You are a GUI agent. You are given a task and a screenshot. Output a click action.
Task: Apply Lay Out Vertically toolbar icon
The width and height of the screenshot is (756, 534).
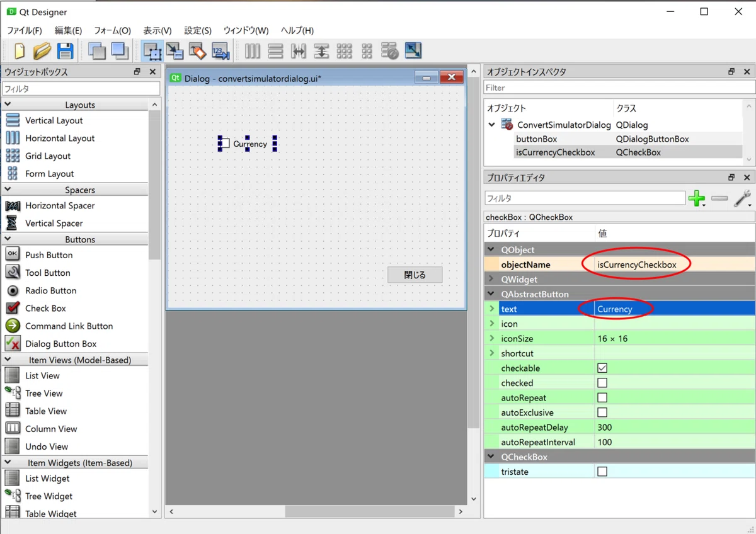click(x=275, y=51)
